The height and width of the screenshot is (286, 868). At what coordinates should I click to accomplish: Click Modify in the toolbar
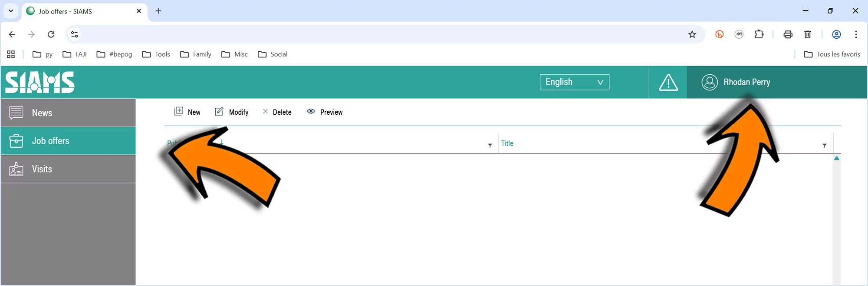(232, 112)
